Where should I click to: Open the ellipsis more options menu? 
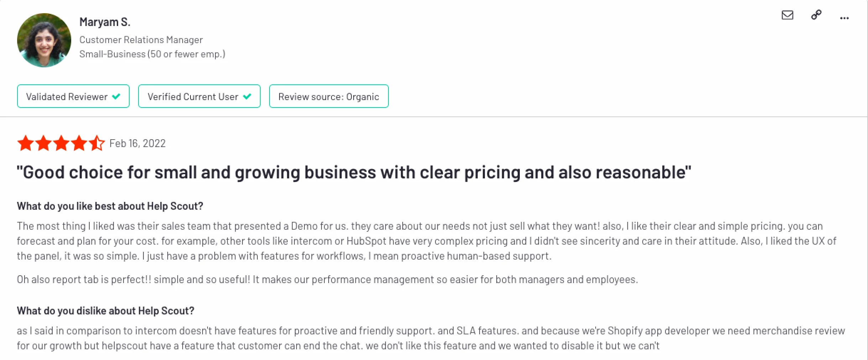(x=844, y=18)
